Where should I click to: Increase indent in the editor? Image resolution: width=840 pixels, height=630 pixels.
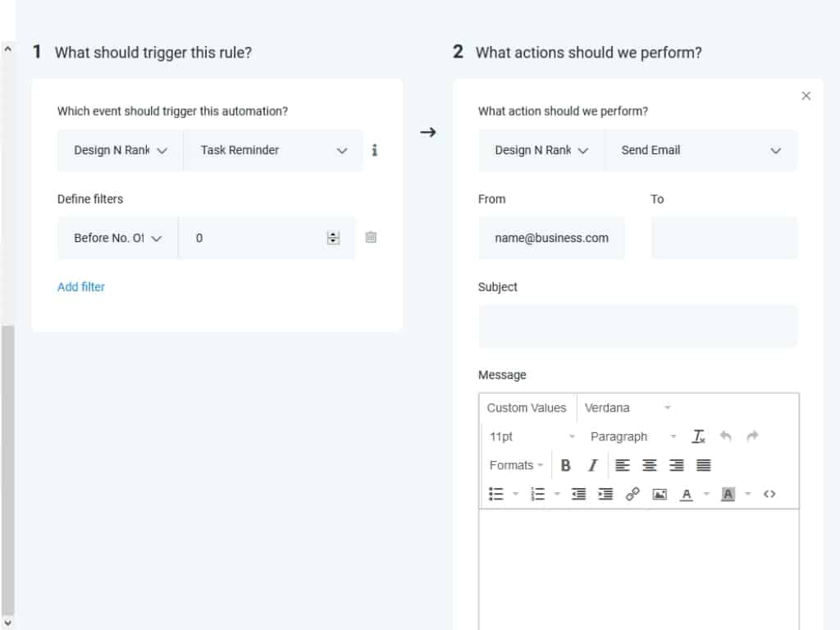tap(605, 494)
